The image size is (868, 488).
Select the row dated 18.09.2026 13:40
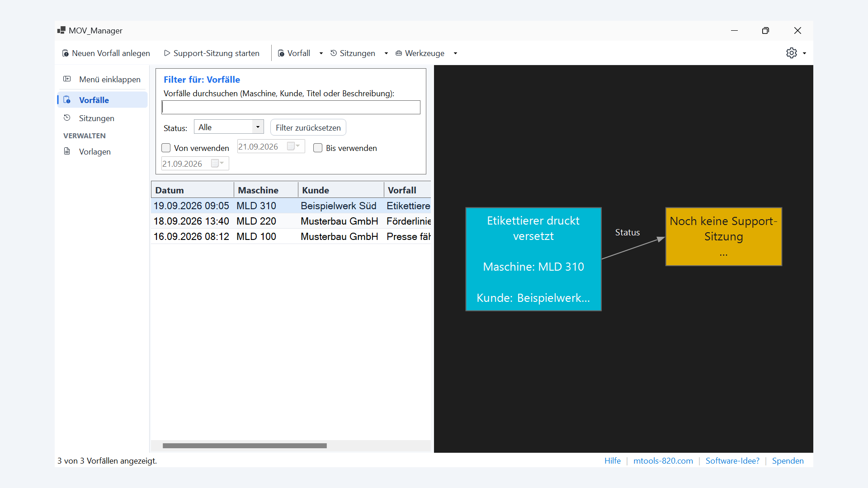(291, 221)
